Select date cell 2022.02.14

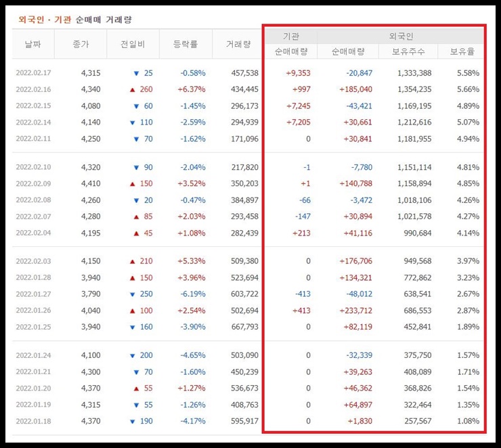click(34, 122)
